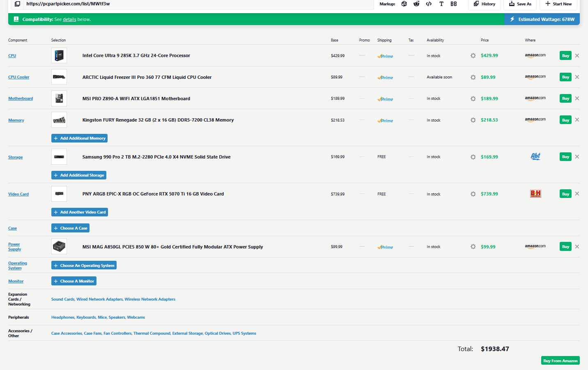Open the Video Card component link
588x370 pixels.
[x=18, y=194]
